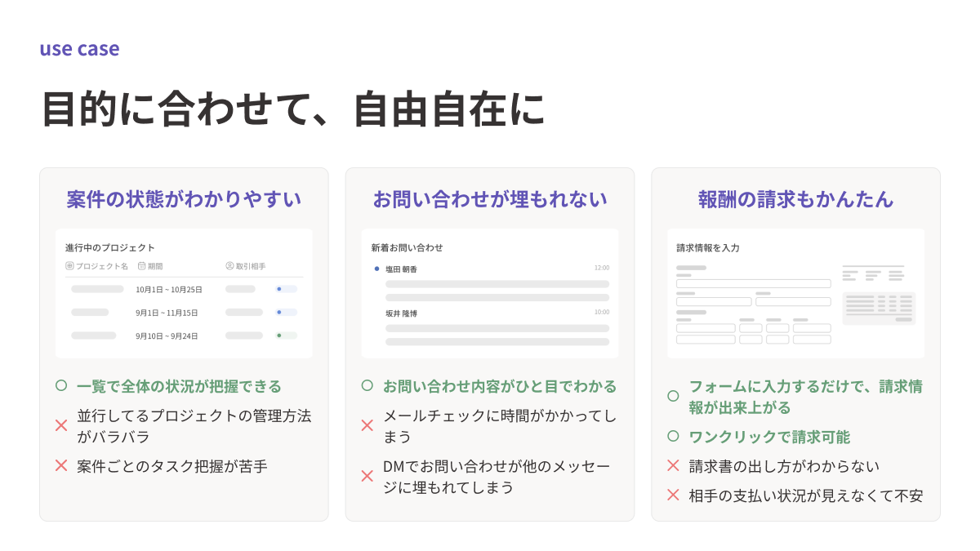980x551 pixels.
Task: Click the green status pill in the 9月10日 row
Action: click(x=286, y=335)
